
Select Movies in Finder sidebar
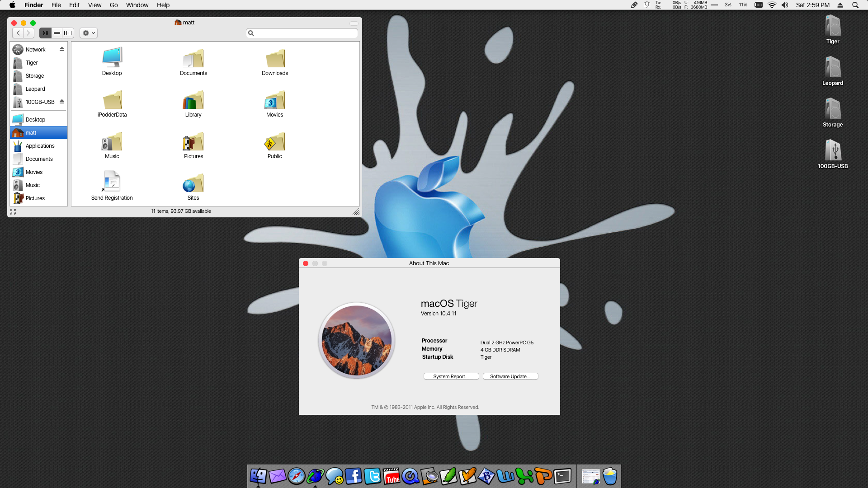[38, 172]
